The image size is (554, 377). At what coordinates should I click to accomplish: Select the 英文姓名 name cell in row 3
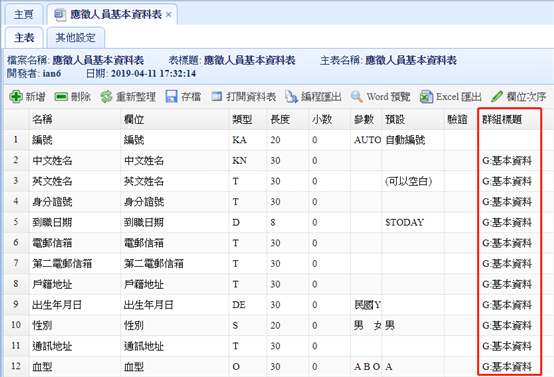pyautogui.click(x=75, y=181)
